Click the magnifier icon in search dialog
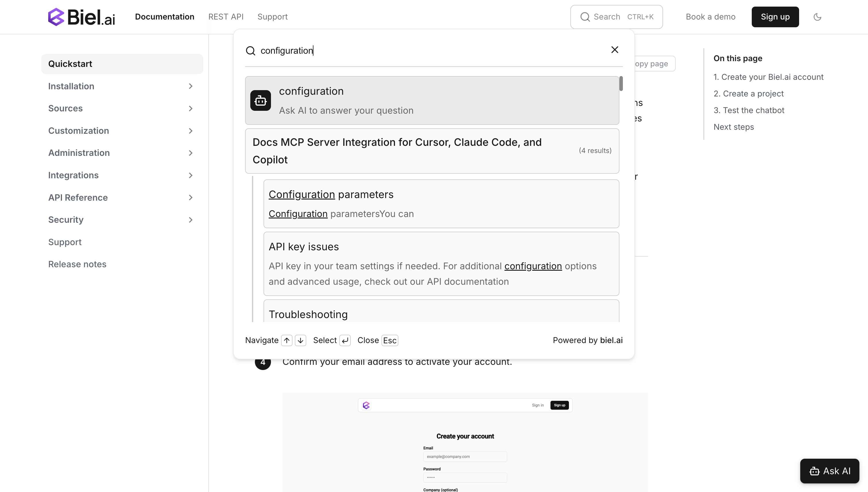This screenshot has width=868, height=492. [x=250, y=51]
